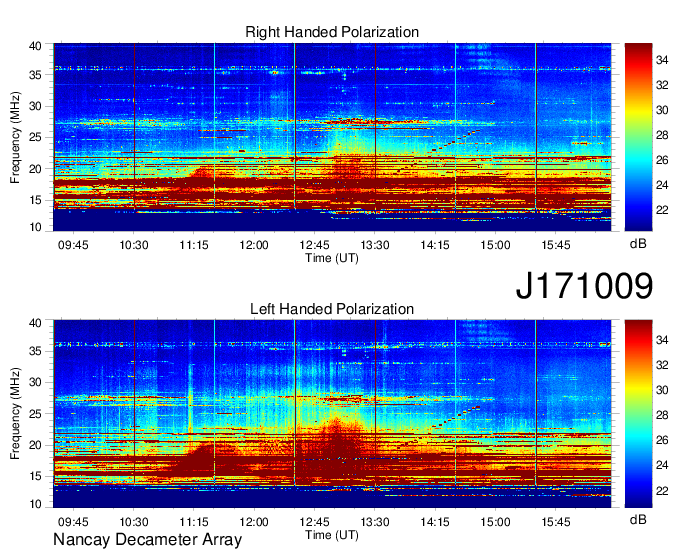The width and height of the screenshot is (680, 552).
Task: Click the 11:15 time tick on Right Handed plot
Action: coord(194,245)
